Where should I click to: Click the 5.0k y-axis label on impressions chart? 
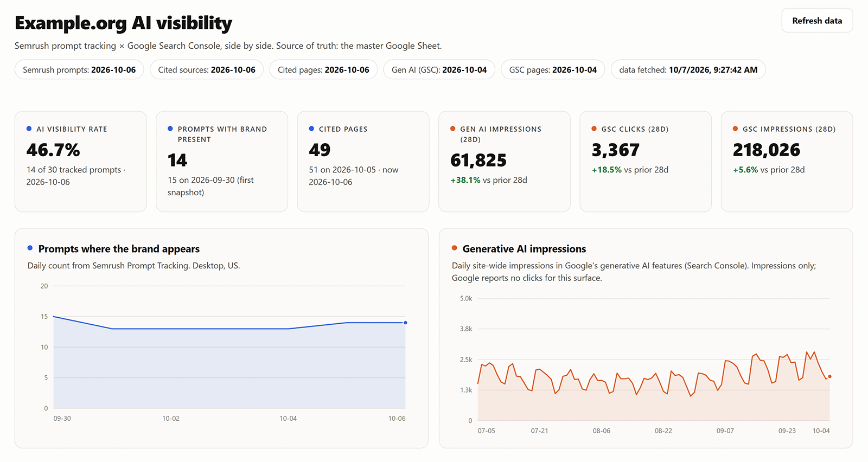[x=466, y=299]
